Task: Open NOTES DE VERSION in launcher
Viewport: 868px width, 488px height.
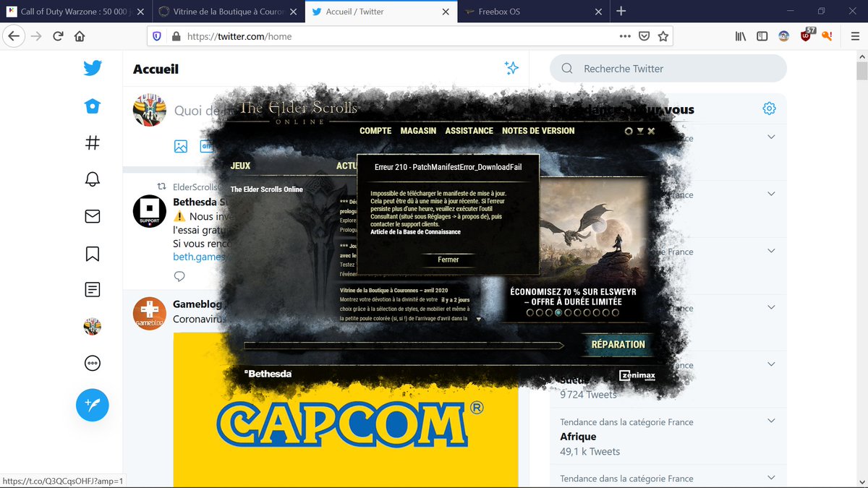Action: [x=538, y=131]
